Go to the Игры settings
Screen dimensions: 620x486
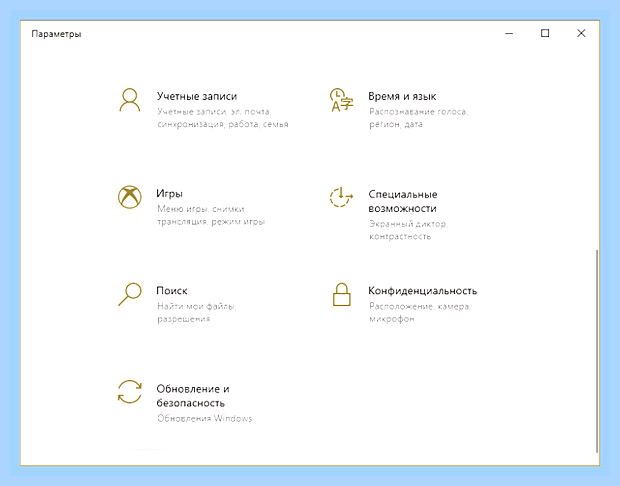pos(169,194)
